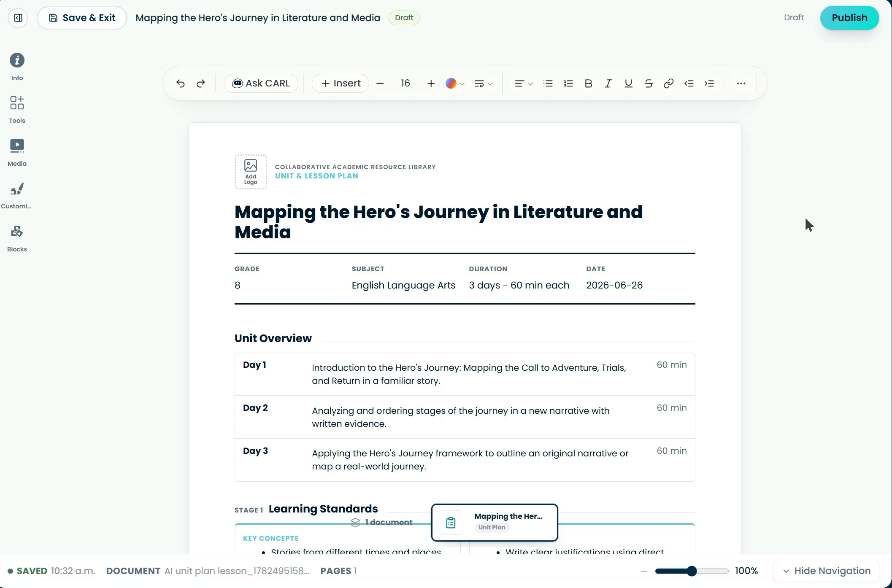Click the Unit Overview heading
Screen dimensions: 892x588
click(273, 338)
